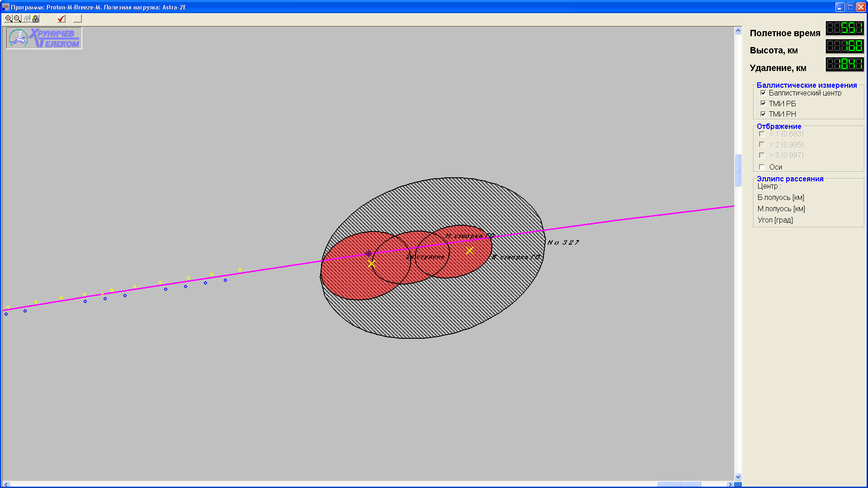Click the horizontal scrollbar left arrow
The image size is (868, 488).
6,484
